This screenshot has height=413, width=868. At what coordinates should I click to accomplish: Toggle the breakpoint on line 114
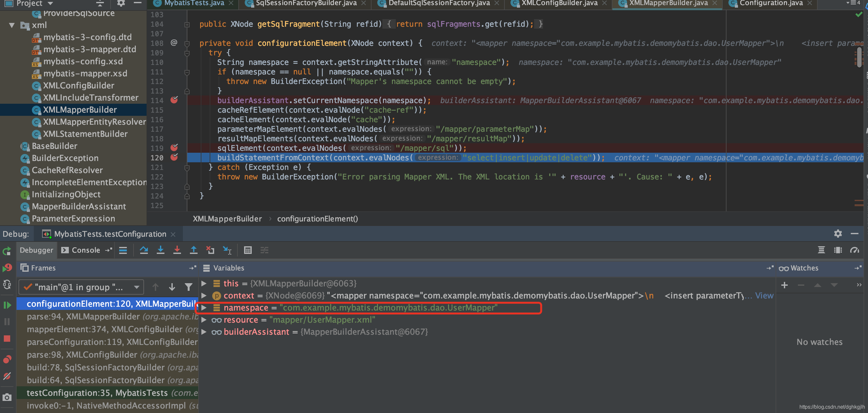[174, 100]
